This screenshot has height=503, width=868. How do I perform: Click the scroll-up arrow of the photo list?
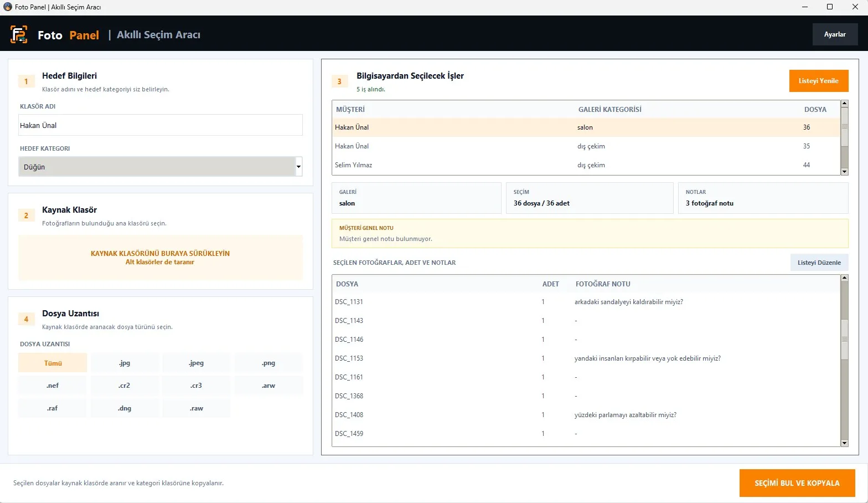(x=844, y=278)
